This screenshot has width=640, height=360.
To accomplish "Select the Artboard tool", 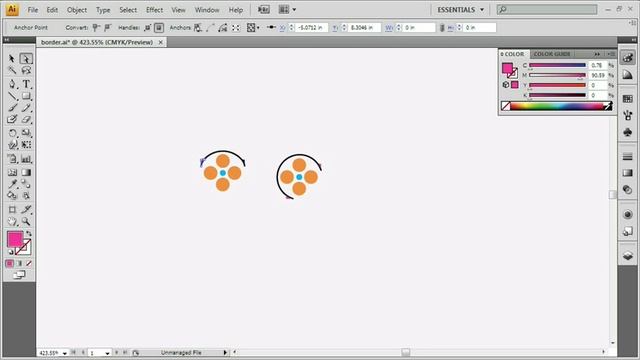I will click(x=12, y=209).
